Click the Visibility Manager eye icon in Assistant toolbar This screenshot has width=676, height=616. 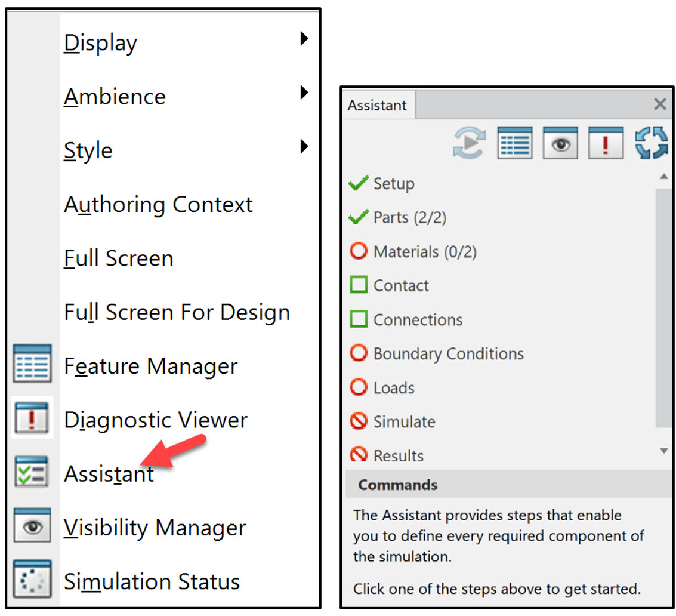coord(560,143)
